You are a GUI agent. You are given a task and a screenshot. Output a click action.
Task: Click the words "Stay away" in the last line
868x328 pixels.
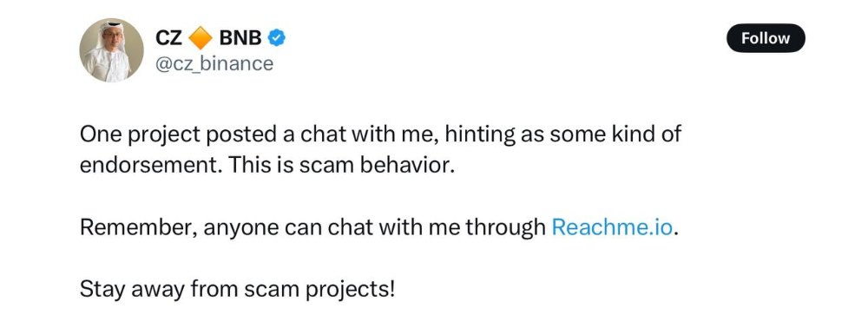point(132,290)
